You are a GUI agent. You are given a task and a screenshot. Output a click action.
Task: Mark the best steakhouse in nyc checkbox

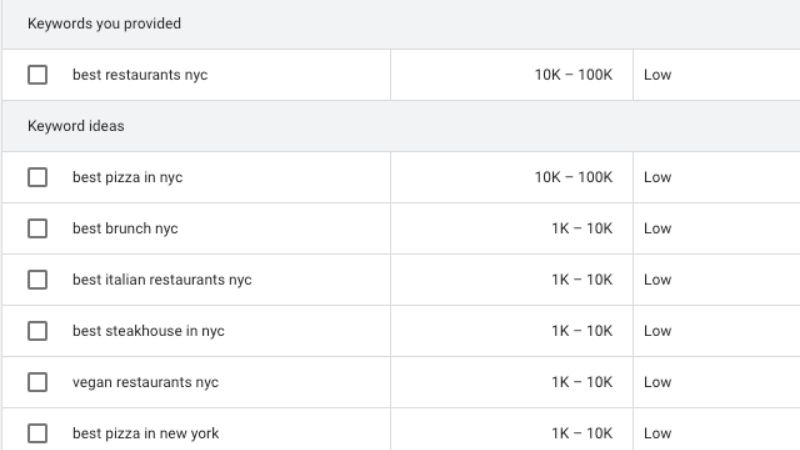[37, 331]
